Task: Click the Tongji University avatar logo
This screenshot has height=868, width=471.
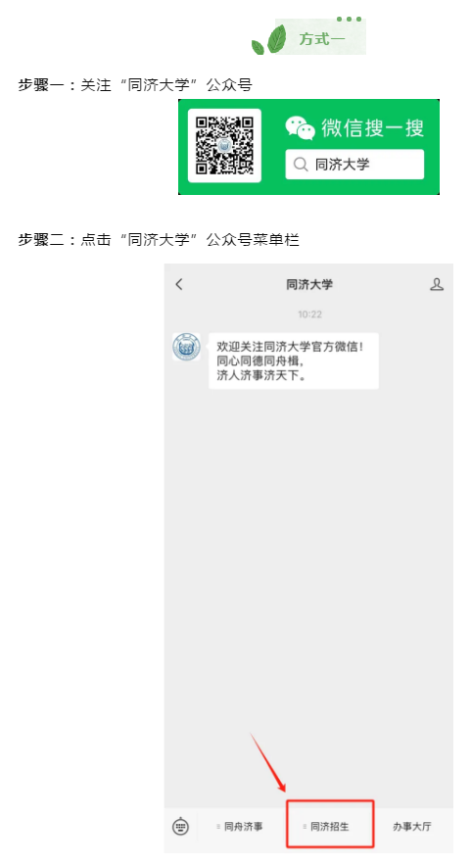Action: point(186,347)
